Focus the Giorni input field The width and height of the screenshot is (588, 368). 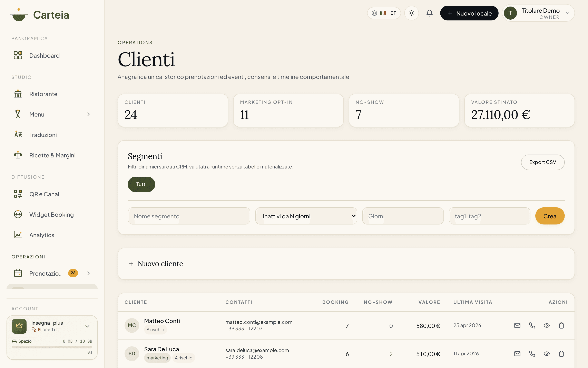pos(403,216)
